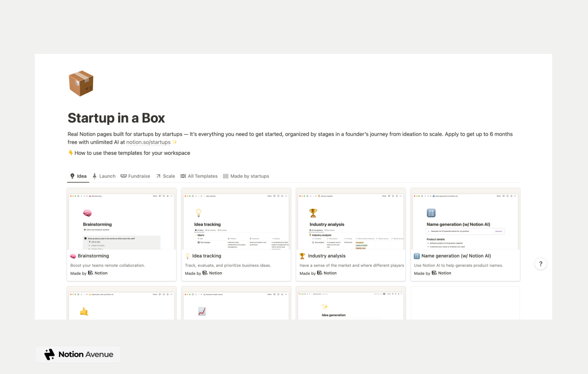Click the How to use these templates link
This screenshot has height=374, width=588.
coord(132,153)
